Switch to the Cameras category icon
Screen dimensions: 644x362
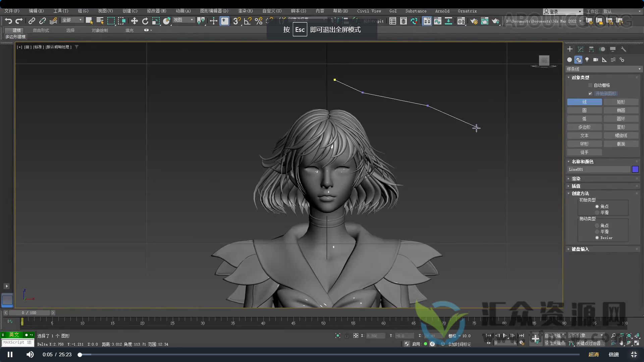pyautogui.click(x=596, y=60)
